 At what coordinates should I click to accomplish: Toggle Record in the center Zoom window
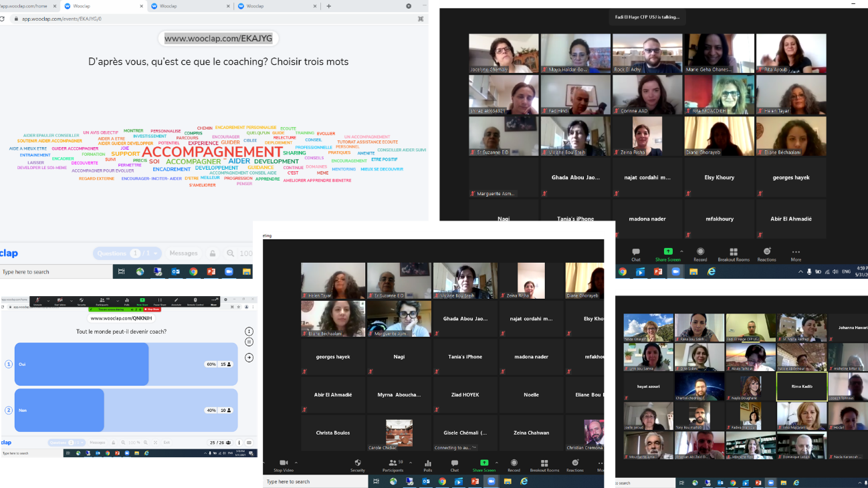click(514, 465)
